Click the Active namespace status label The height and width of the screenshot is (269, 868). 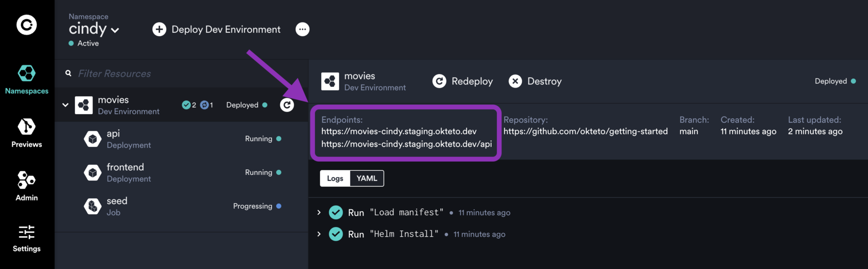84,43
